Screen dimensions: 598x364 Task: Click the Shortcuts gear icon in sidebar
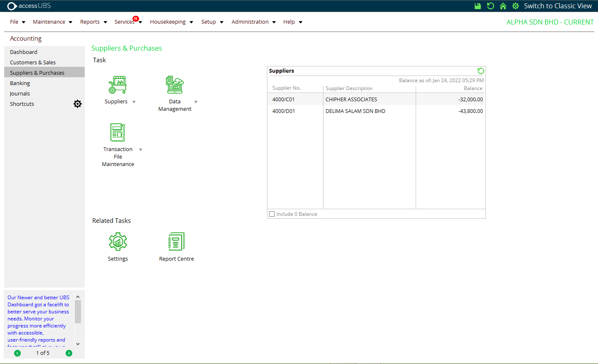(x=78, y=104)
